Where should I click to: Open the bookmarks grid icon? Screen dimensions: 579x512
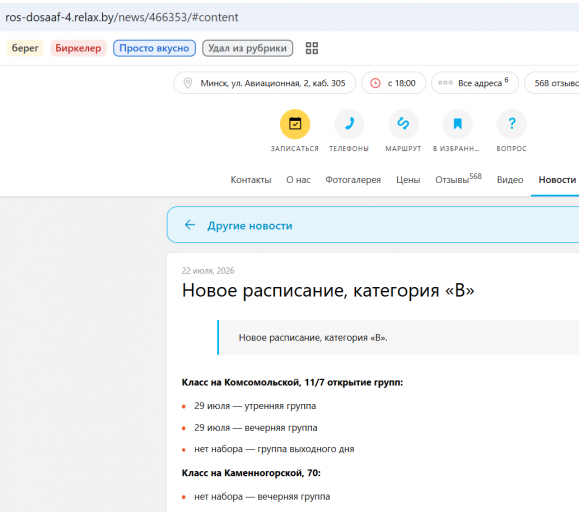312,48
